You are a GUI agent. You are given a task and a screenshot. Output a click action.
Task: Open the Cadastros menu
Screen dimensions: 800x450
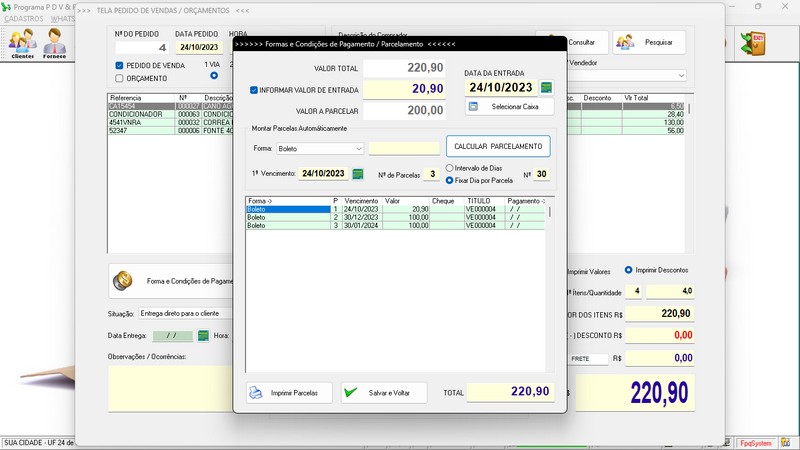point(24,19)
